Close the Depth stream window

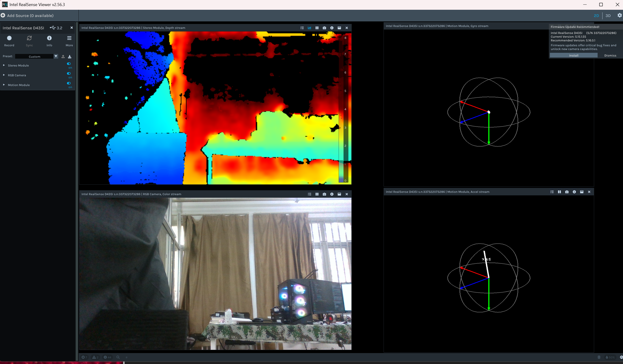click(347, 28)
